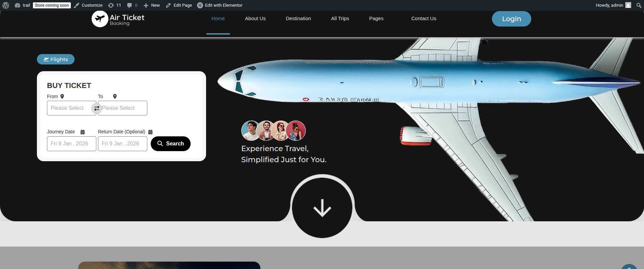Swap From and To locations
Image resolution: width=644 pixels, height=269 pixels.
pyautogui.click(x=97, y=108)
